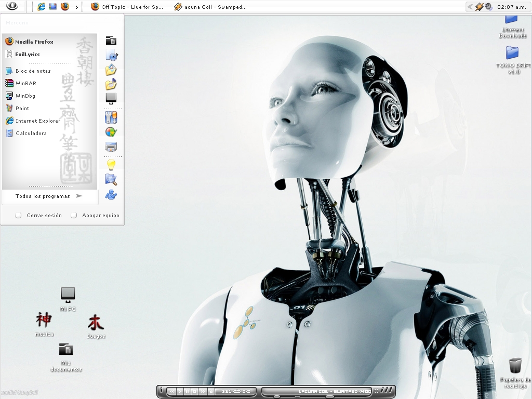Switch to Lacuna Coil Winamp taskbar button
The image size is (532, 399).
pos(210,7)
